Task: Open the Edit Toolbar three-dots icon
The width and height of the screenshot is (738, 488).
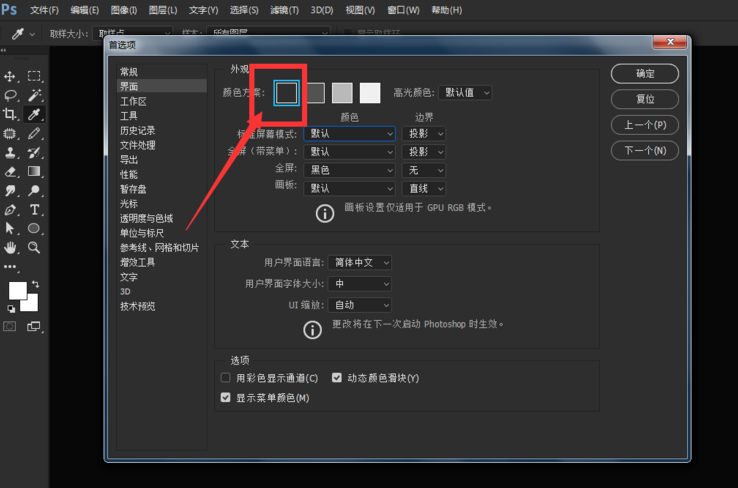Action: (x=10, y=267)
